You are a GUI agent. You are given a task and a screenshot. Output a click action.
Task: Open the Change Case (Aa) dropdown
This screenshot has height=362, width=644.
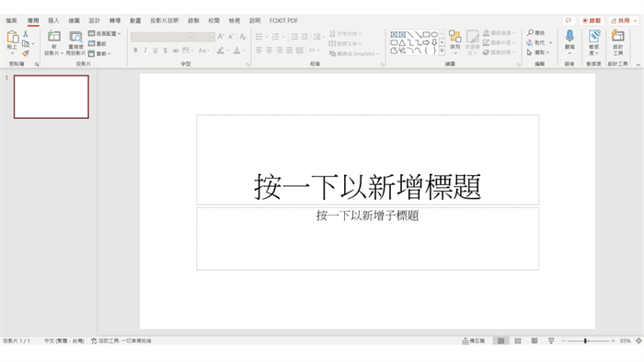click(x=204, y=50)
